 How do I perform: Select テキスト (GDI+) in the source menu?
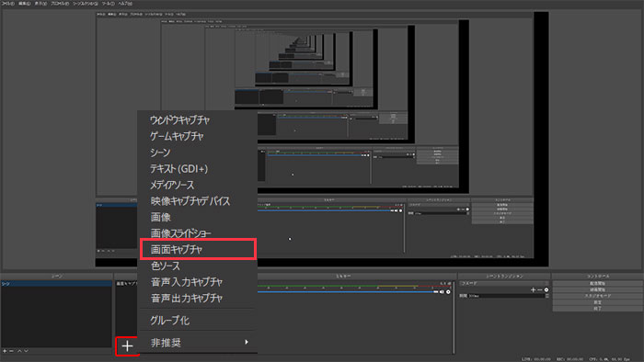point(178,168)
